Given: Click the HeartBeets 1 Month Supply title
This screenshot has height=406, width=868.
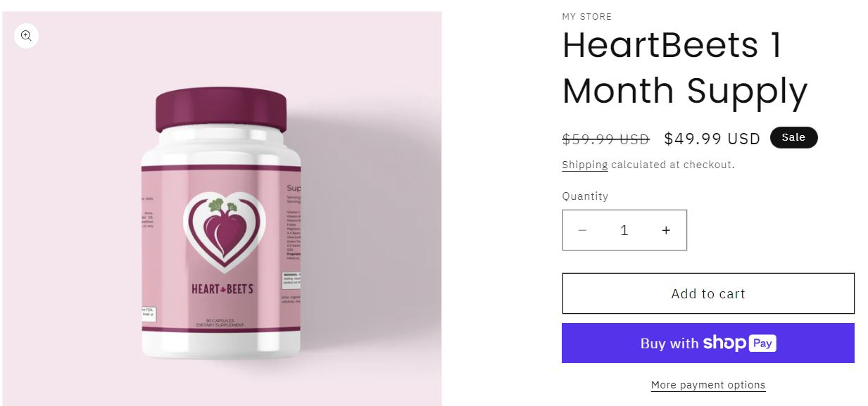Looking at the screenshot, I should (685, 68).
